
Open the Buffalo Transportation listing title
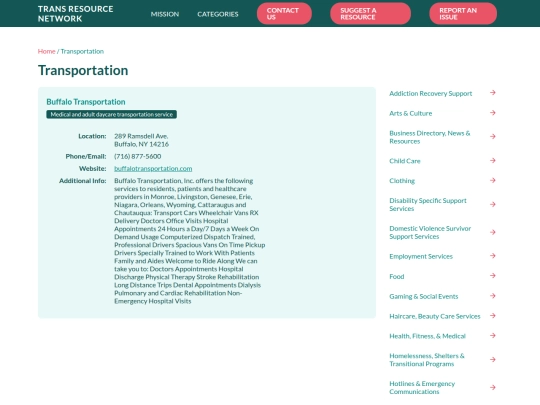(86, 102)
